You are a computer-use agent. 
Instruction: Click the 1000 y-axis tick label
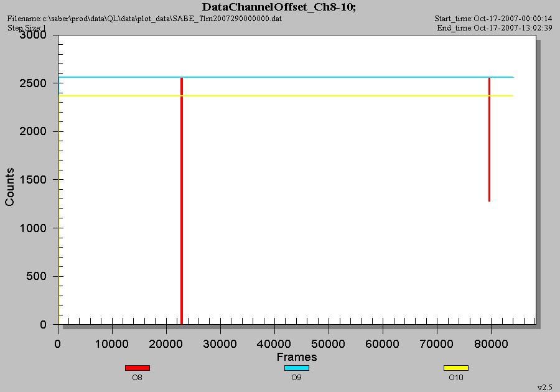coord(33,228)
